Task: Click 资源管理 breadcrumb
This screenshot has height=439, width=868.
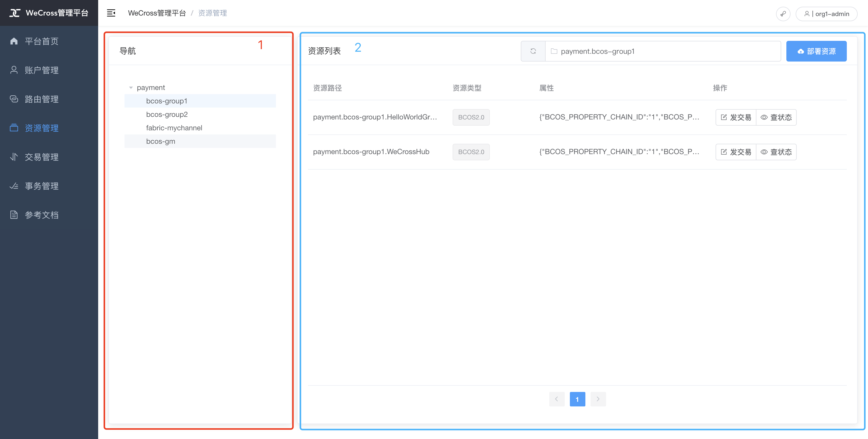Action: [x=213, y=13]
